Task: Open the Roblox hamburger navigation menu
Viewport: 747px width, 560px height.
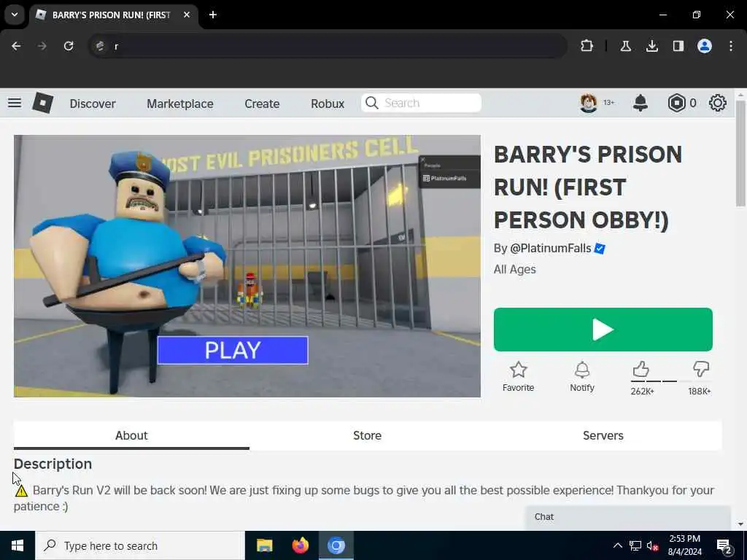Action: pos(15,103)
